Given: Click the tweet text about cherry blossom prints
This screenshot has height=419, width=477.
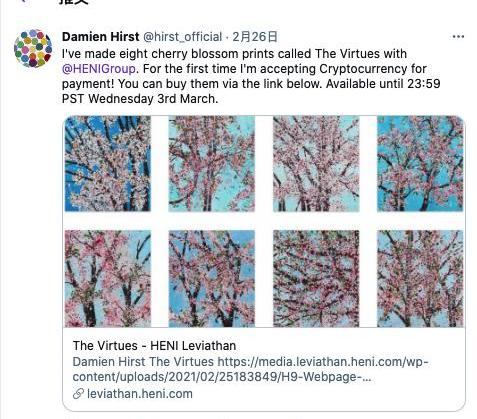Looking at the screenshot, I should (251, 76).
